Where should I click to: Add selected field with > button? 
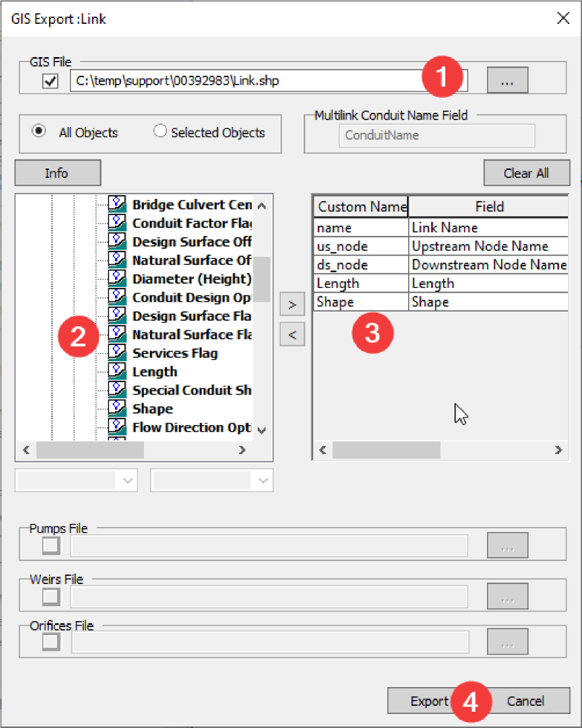(292, 305)
